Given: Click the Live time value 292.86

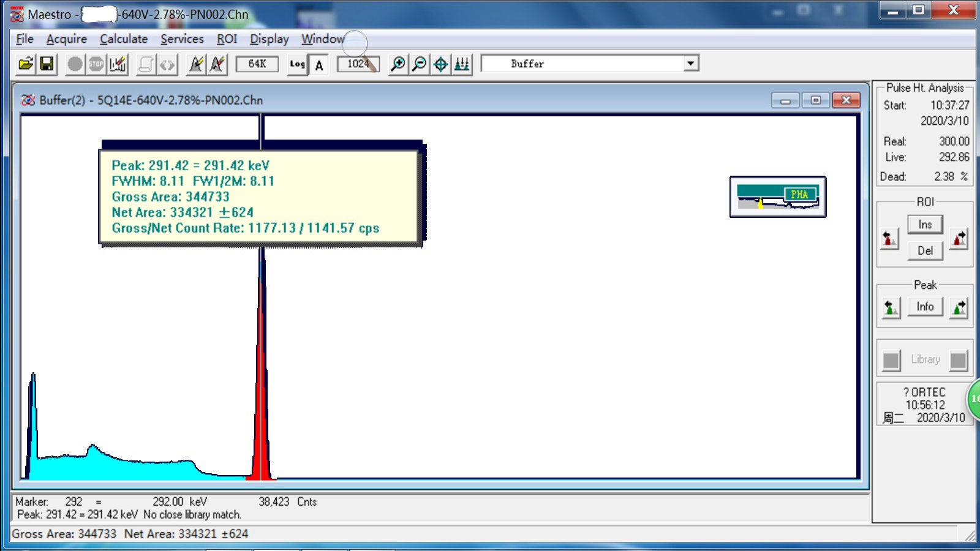Looking at the screenshot, I should pos(954,157).
